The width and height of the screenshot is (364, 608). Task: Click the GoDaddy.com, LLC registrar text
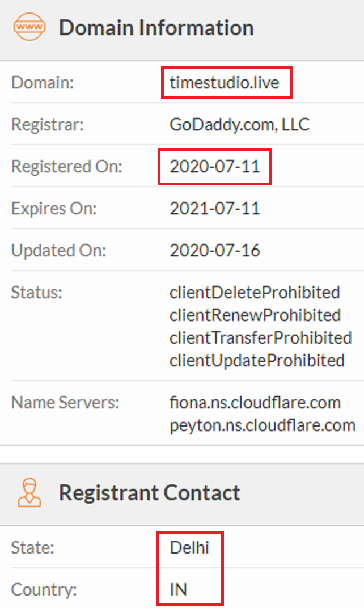coord(239,124)
